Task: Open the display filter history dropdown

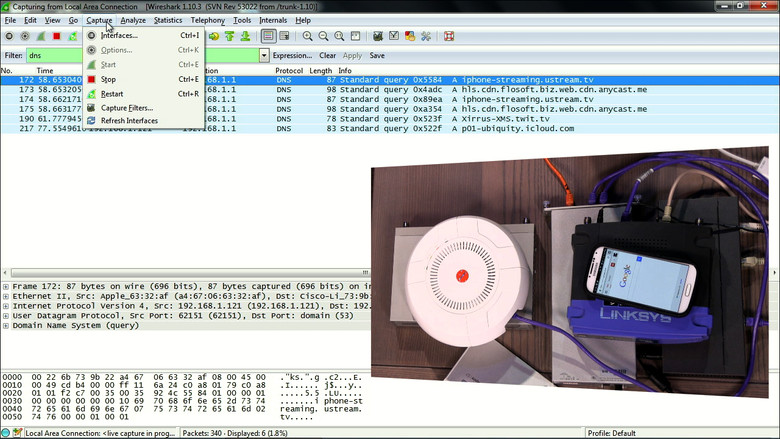Action: tap(264, 56)
